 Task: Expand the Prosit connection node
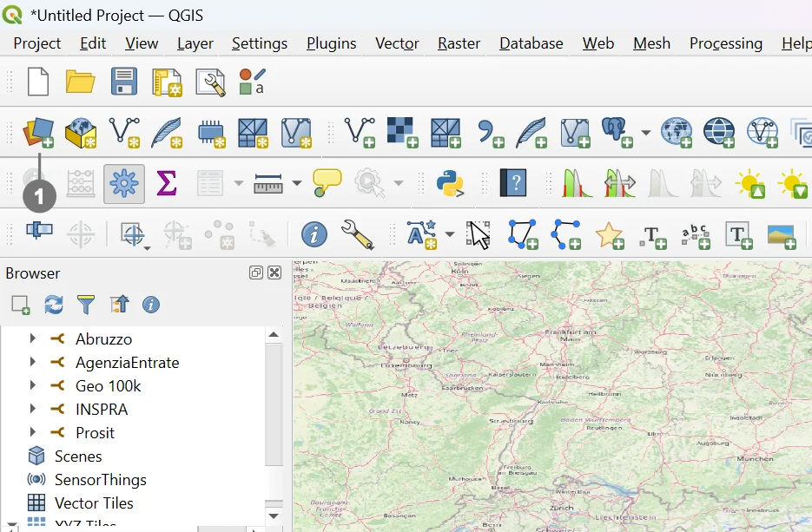click(33, 432)
